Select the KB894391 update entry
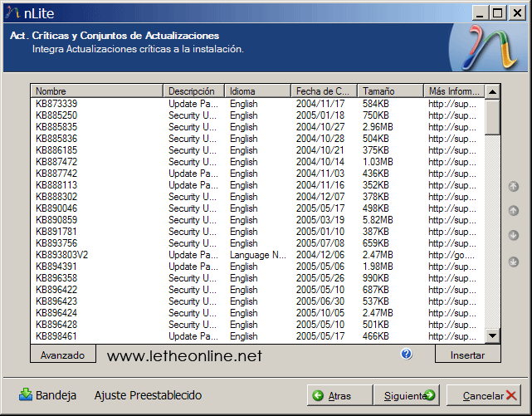 tap(258, 267)
